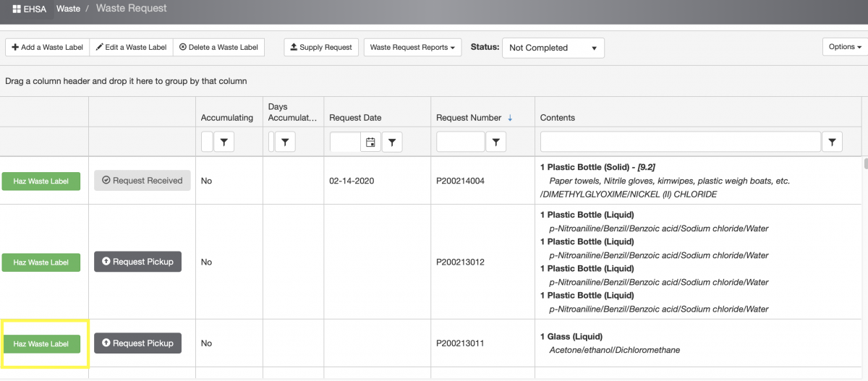This screenshot has height=381, width=868.
Task: Open the Status dropdown showing Not Completed
Action: click(x=553, y=48)
